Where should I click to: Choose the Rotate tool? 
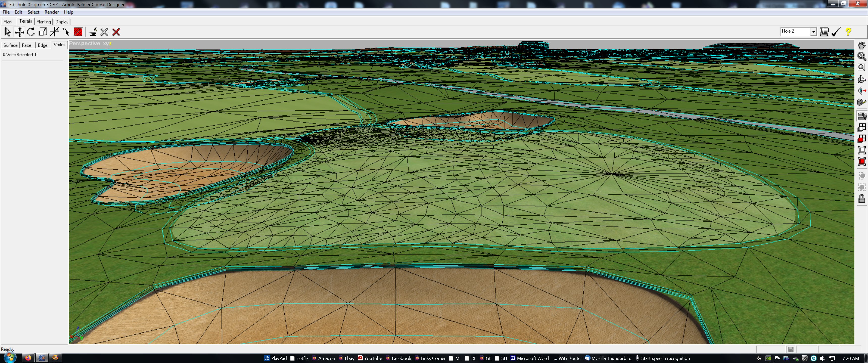tap(31, 32)
